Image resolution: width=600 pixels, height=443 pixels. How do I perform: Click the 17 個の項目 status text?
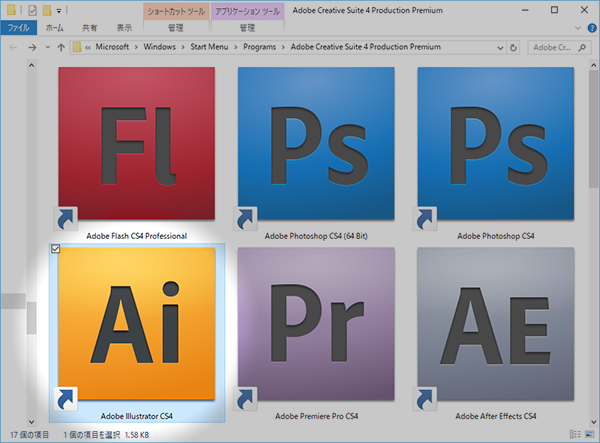[x=29, y=435]
